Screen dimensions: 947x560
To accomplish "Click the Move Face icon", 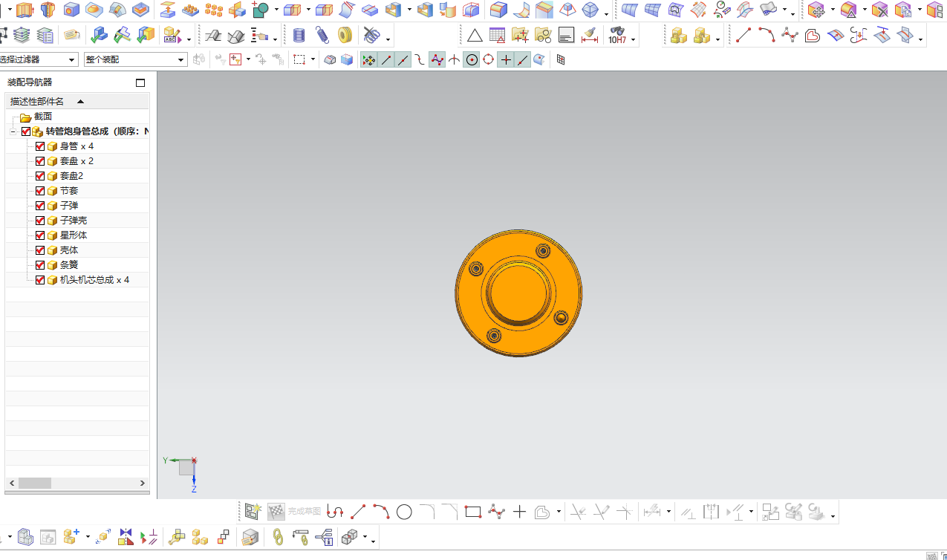I will [816, 10].
